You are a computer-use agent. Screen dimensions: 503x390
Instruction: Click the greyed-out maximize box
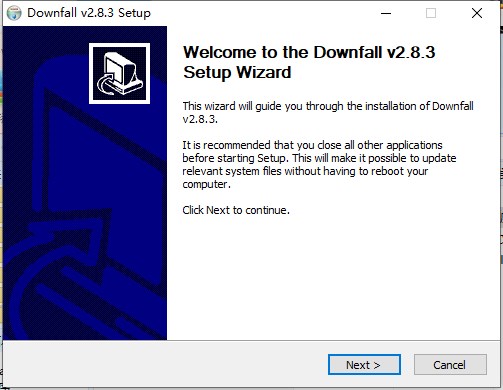tap(431, 13)
